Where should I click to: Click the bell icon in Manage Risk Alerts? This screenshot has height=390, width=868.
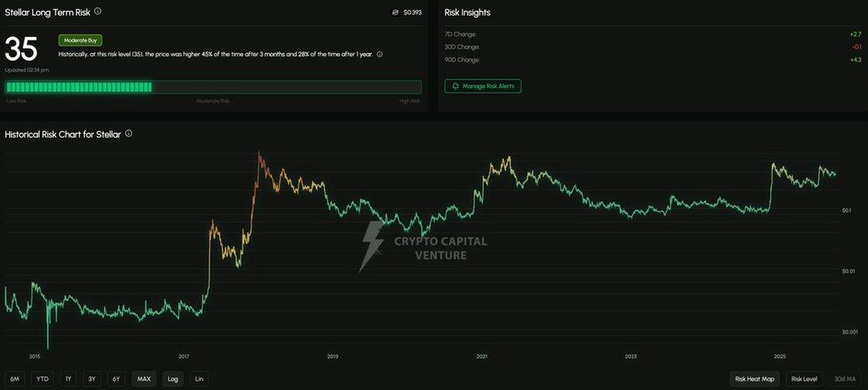click(x=456, y=87)
